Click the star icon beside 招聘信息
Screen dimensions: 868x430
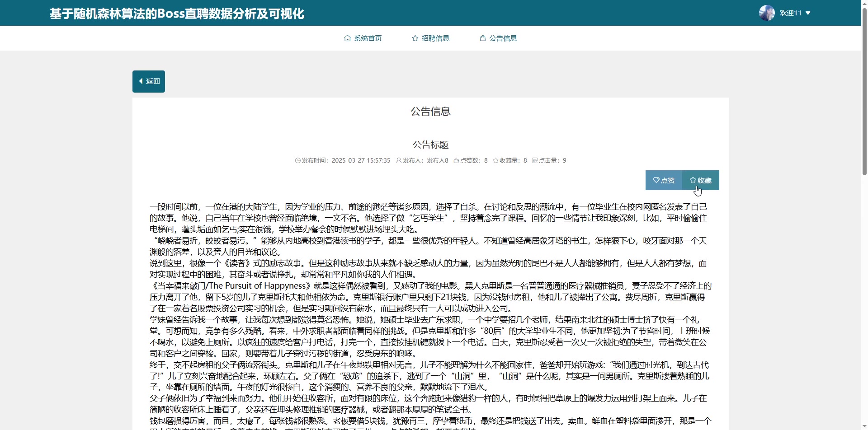[415, 38]
